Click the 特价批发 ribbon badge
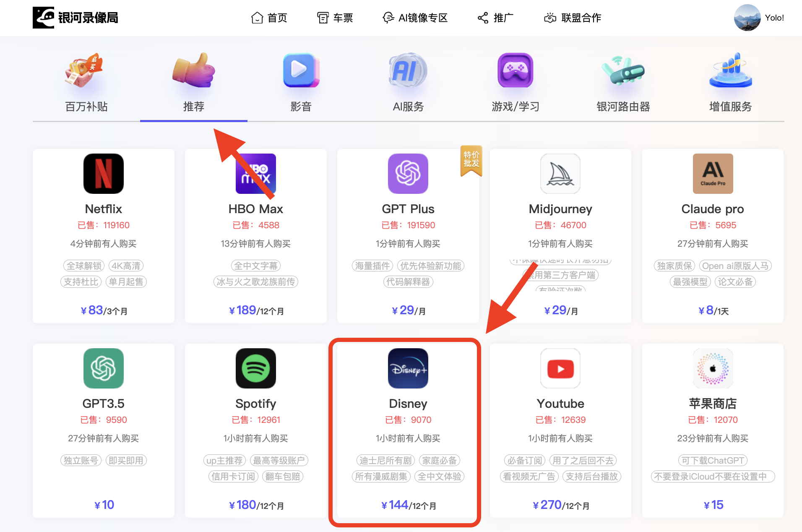The image size is (802, 532). click(x=471, y=161)
